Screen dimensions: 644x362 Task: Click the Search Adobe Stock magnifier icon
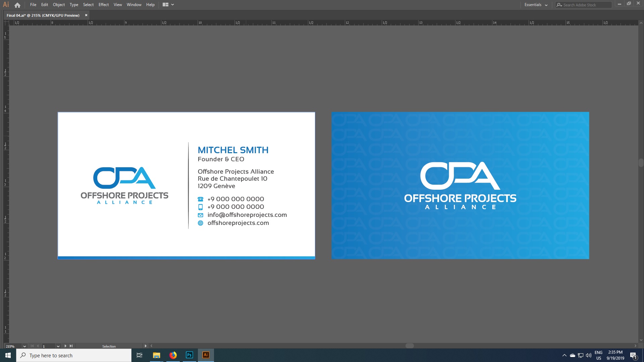(559, 5)
